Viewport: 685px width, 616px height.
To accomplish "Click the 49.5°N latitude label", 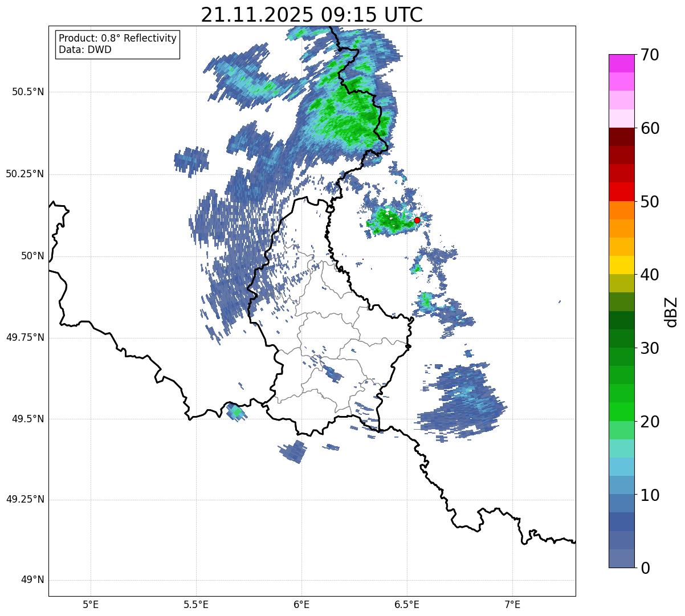I will (x=27, y=419).
